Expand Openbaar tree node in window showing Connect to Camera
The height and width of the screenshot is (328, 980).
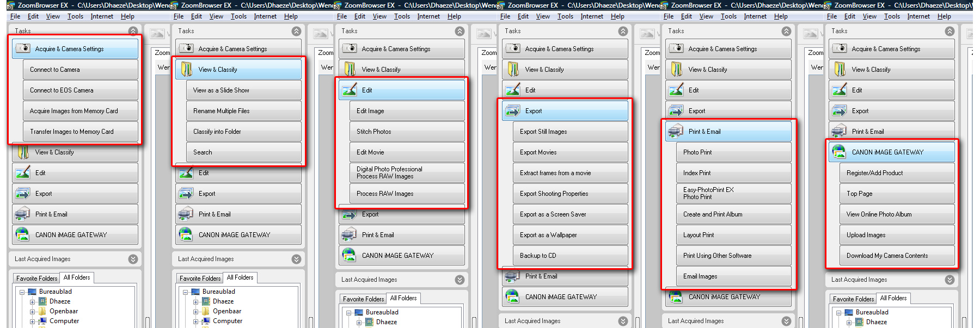coord(32,312)
